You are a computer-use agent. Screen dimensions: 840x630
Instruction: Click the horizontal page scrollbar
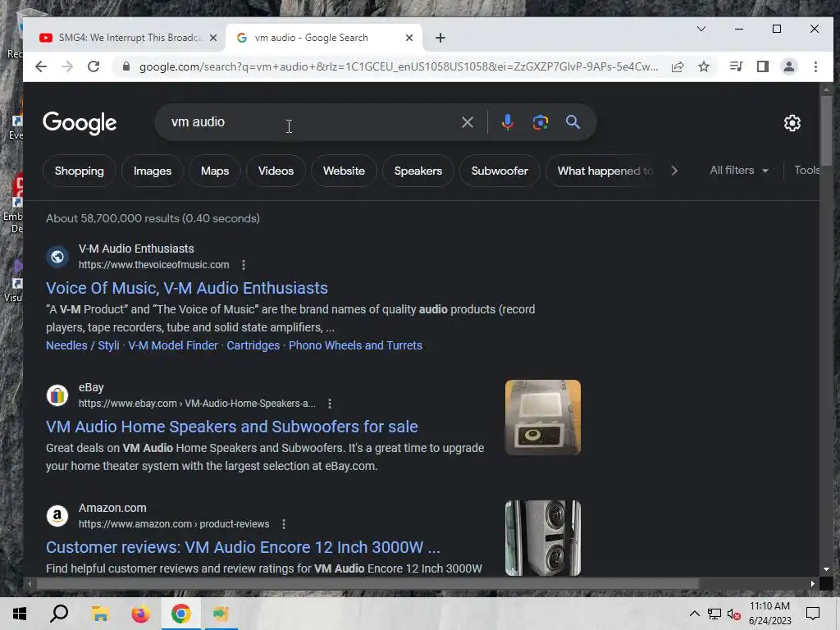(x=367, y=583)
